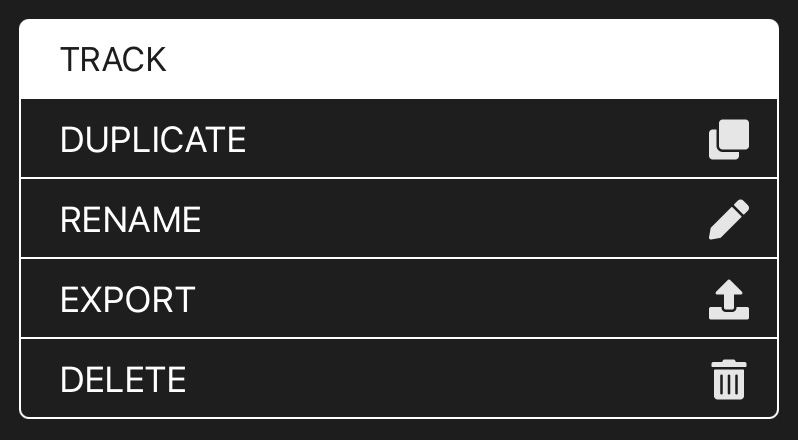Click the duplicate overlapping-squares icon
Viewport: 798px width, 440px height.
pyautogui.click(x=729, y=139)
